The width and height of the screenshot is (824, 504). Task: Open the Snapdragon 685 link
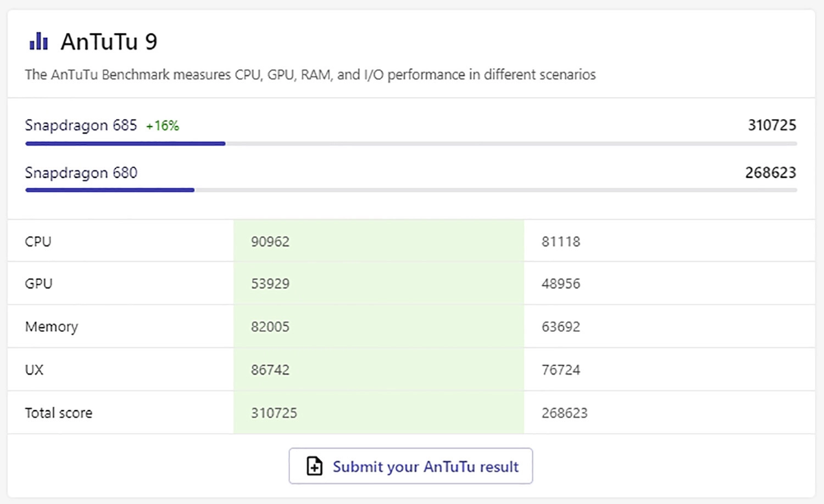(x=81, y=125)
